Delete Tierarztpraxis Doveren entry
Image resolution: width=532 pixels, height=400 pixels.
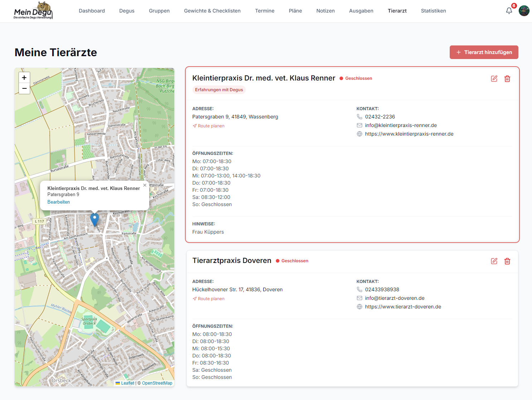(507, 261)
